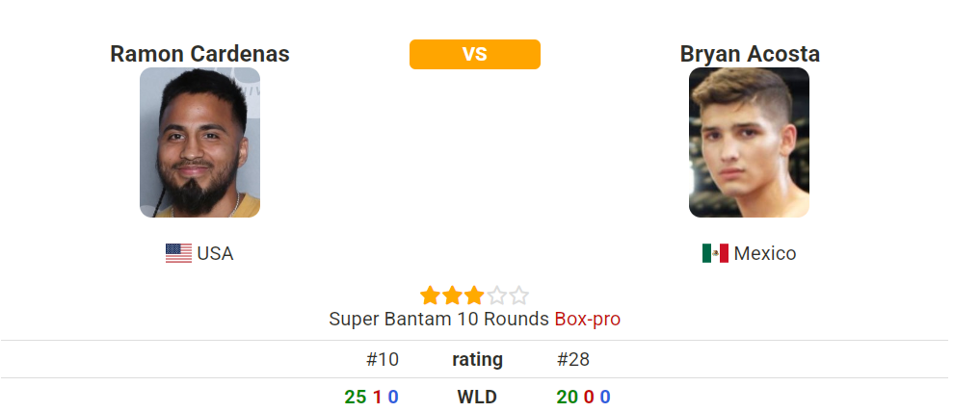
Task: Select the #10 rating value
Action: 383,360
